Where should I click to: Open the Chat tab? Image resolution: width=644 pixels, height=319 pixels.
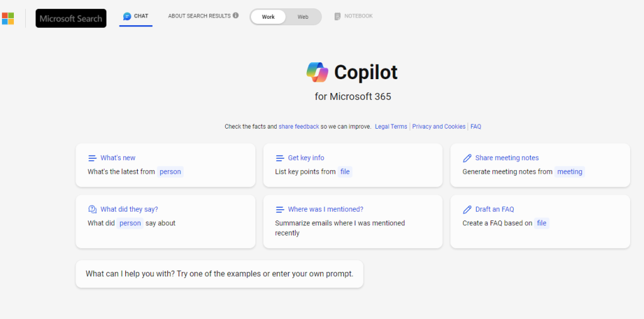coord(136,16)
